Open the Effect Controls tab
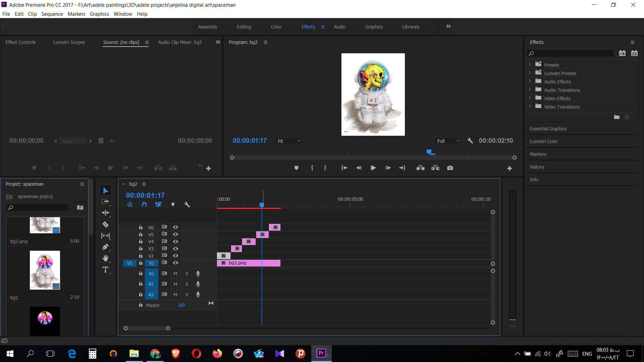 tap(20, 42)
